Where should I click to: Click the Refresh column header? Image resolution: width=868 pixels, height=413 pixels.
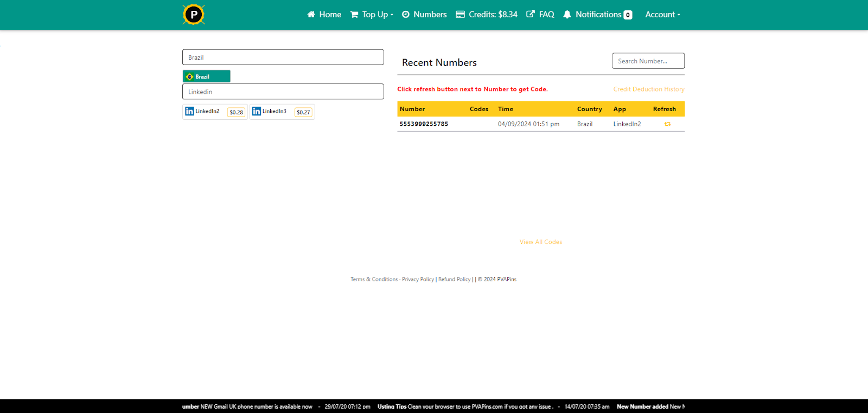pyautogui.click(x=665, y=109)
